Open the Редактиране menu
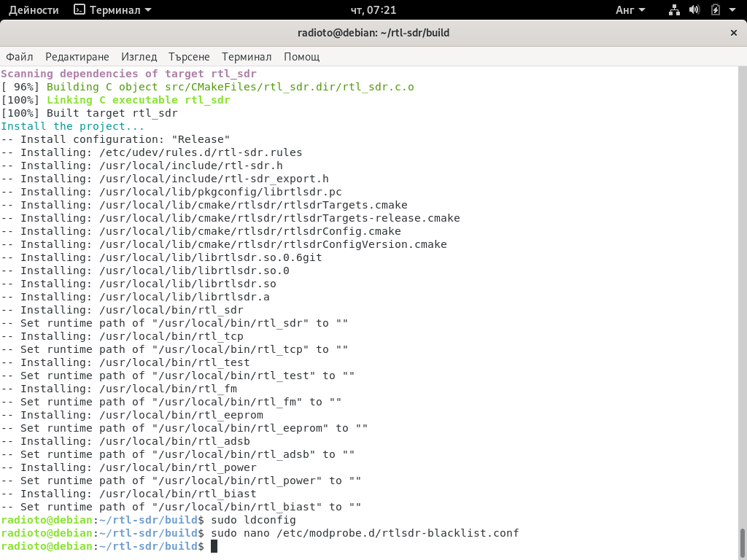The height and width of the screenshot is (560, 747). coord(77,57)
